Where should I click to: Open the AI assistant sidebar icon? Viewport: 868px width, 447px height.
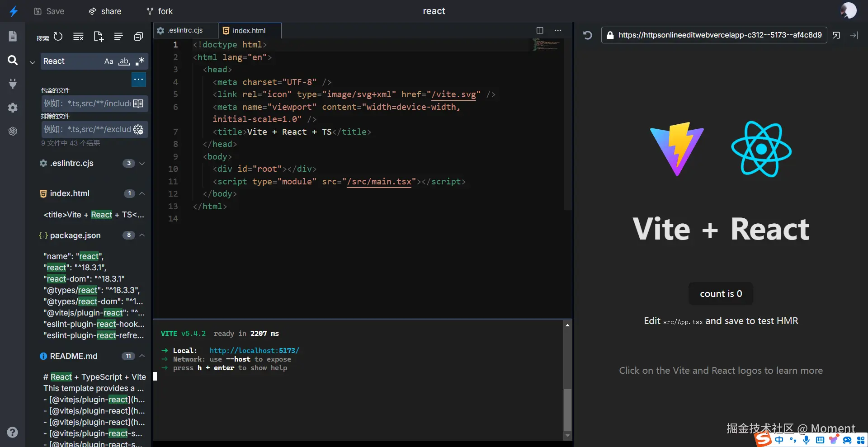(13, 131)
